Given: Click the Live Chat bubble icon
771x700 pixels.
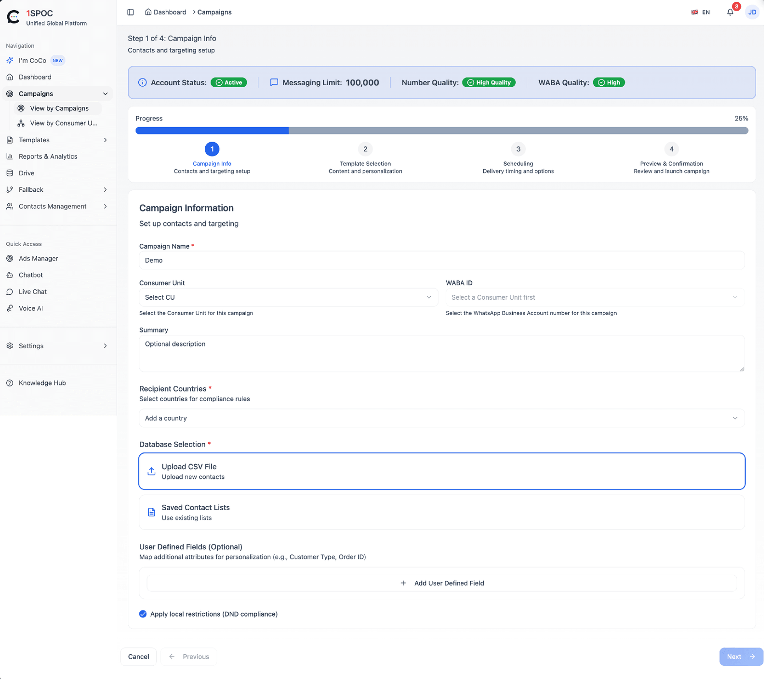Looking at the screenshot, I should (10, 292).
